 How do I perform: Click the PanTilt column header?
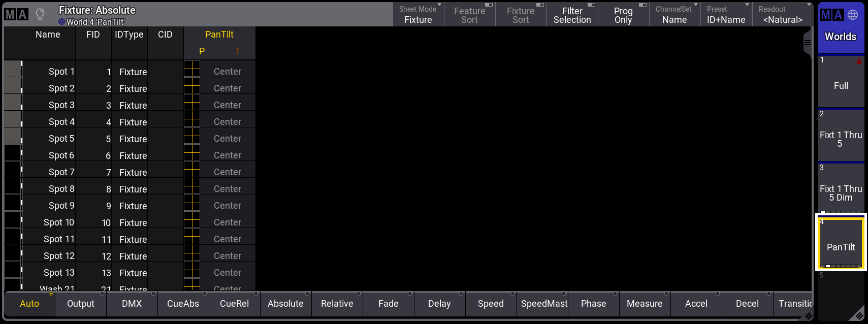coord(219,35)
